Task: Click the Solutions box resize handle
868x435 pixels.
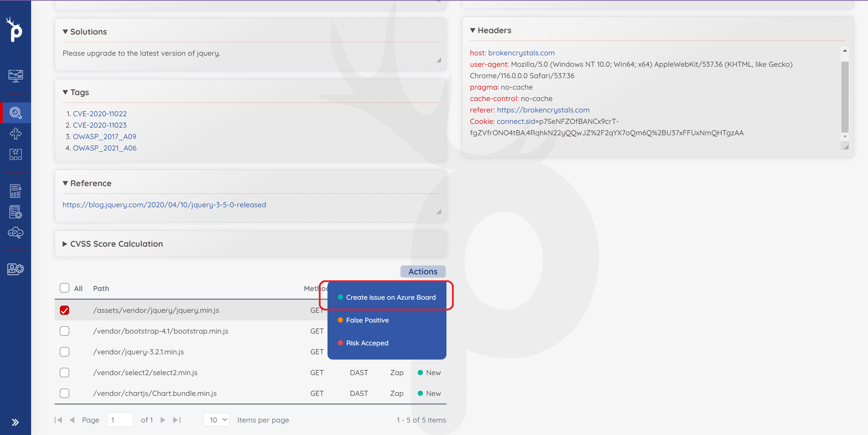Action: pyautogui.click(x=439, y=61)
